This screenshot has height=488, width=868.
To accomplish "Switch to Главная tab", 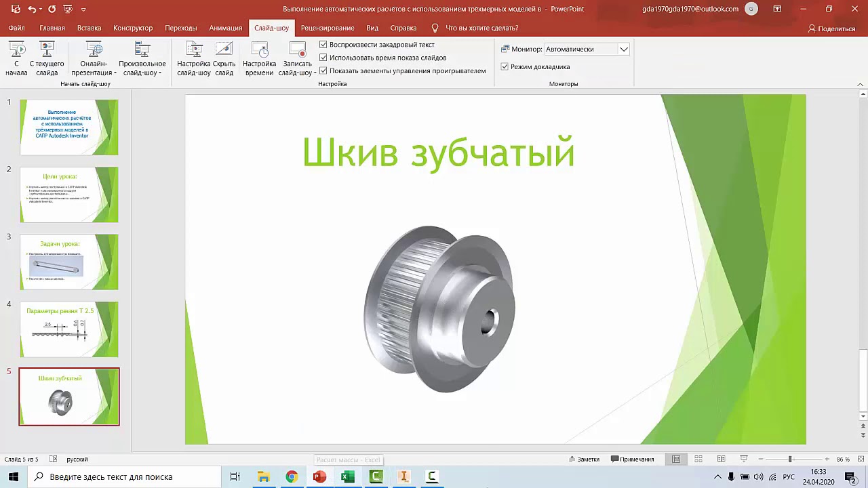I will point(52,28).
